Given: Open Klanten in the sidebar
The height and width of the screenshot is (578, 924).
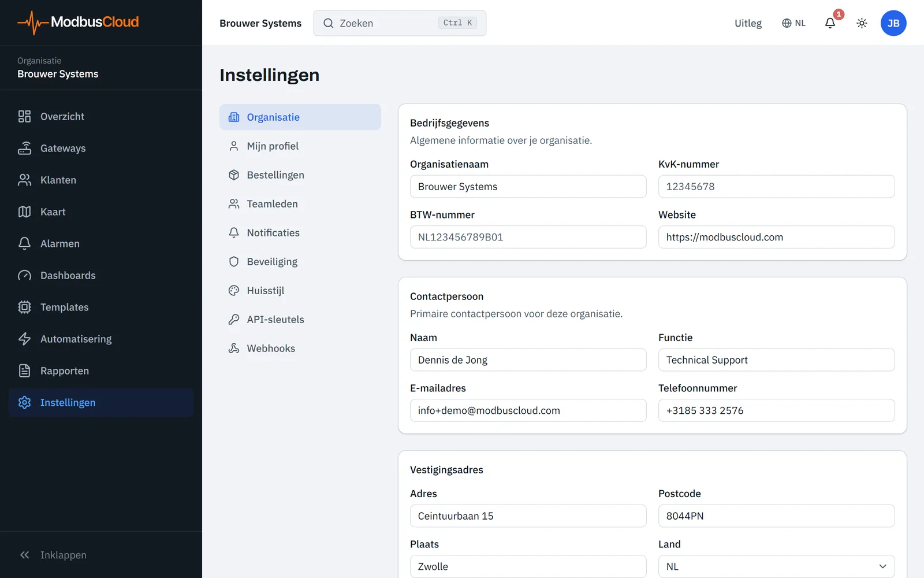Looking at the screenshot, I should tap(101, 180).
